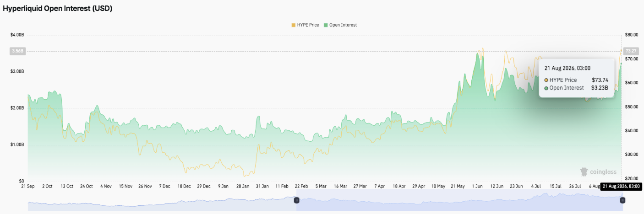
Task: Click the $30.00 right axis label
Action: coord(632,155)
